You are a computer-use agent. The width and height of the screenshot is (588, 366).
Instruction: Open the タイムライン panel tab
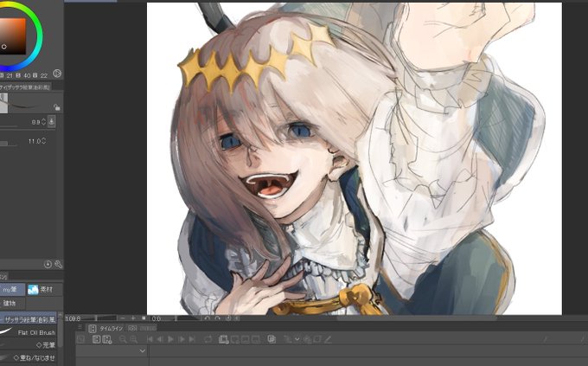tap(106, 329)
